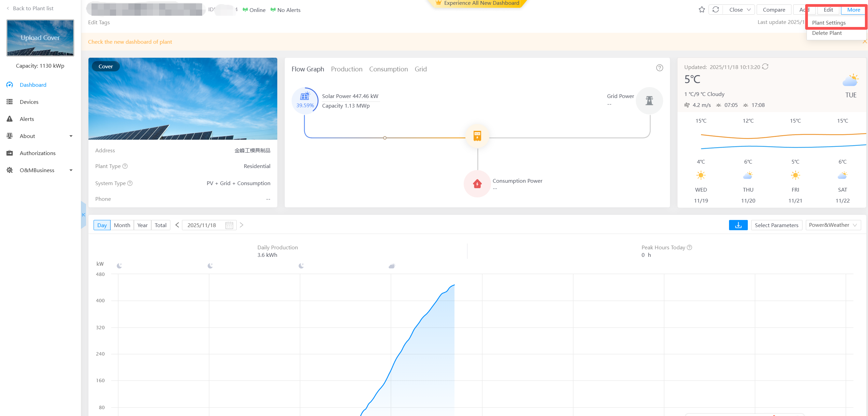Switch to the Production tab
Screen dimensions: 868x416
(x=347, y=69)
